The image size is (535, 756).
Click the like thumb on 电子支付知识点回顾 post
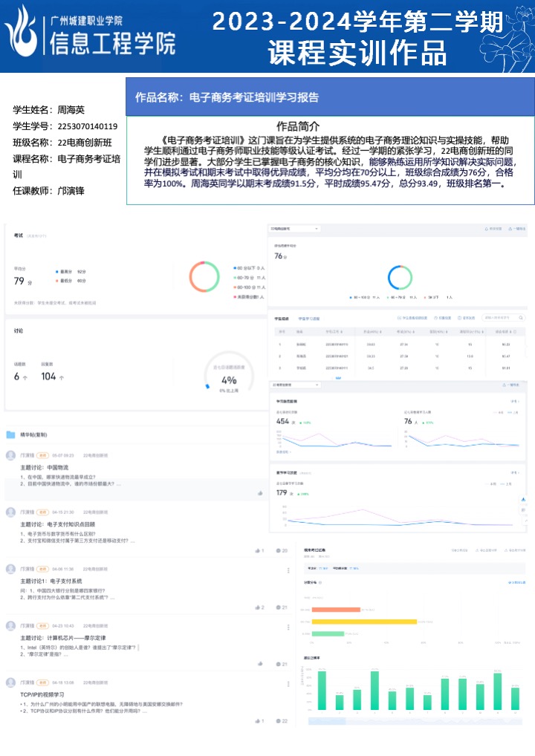(x=259, y=550)
